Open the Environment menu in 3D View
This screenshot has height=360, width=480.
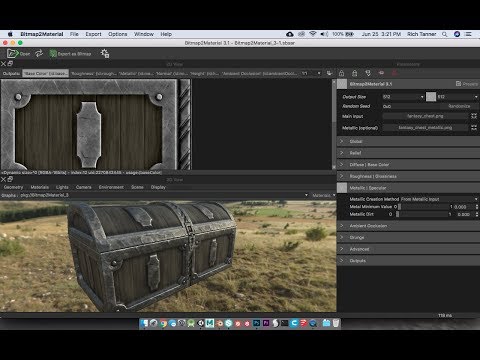111,187
